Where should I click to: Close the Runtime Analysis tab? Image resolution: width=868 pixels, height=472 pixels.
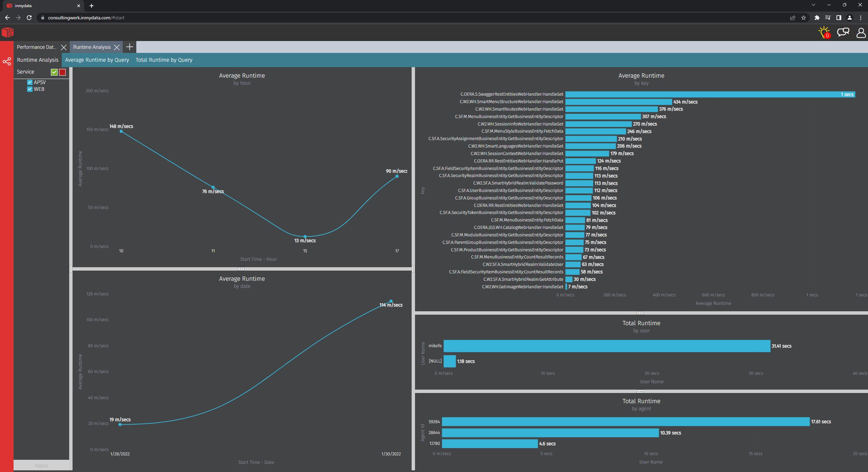(x=117, y=47)
